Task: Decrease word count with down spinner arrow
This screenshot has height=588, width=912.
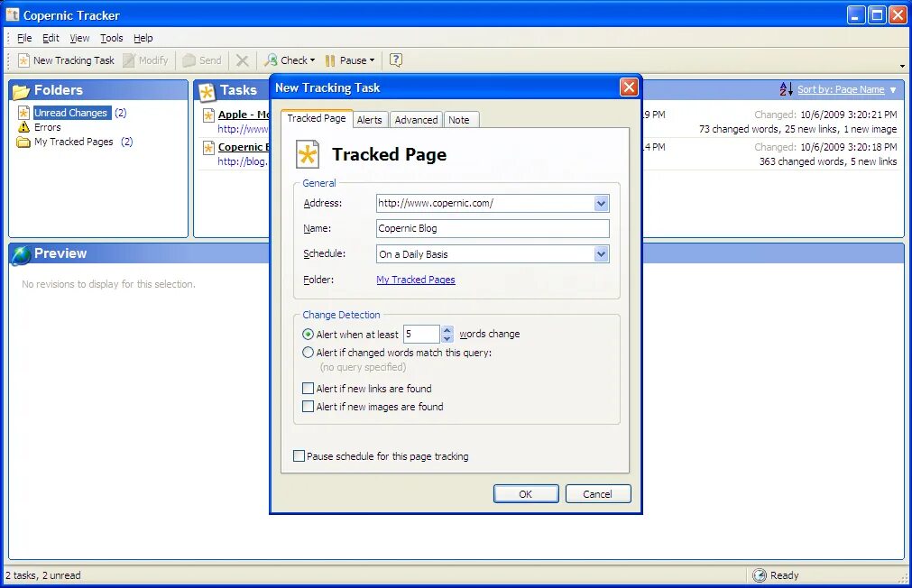Action: (447, 338)
